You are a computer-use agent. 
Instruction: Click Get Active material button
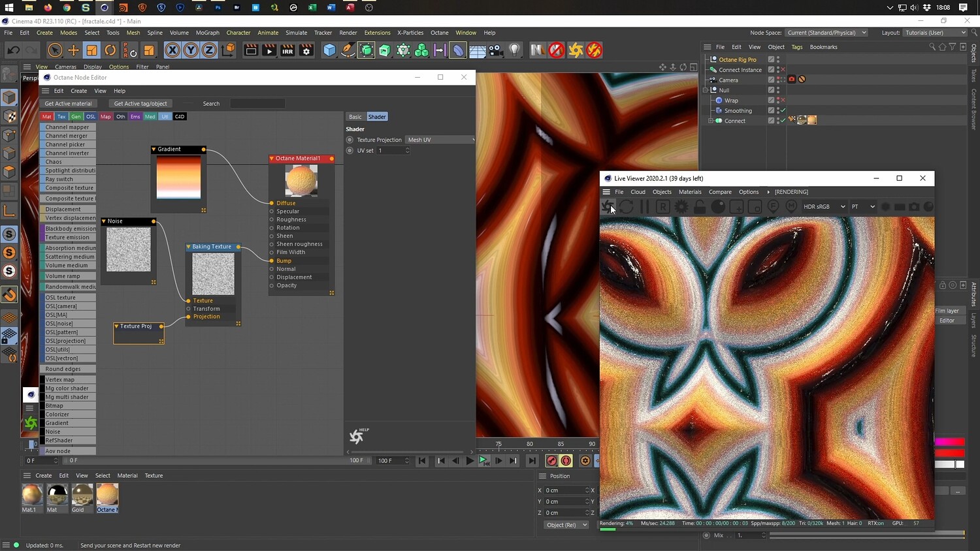(x=68, y=104)
